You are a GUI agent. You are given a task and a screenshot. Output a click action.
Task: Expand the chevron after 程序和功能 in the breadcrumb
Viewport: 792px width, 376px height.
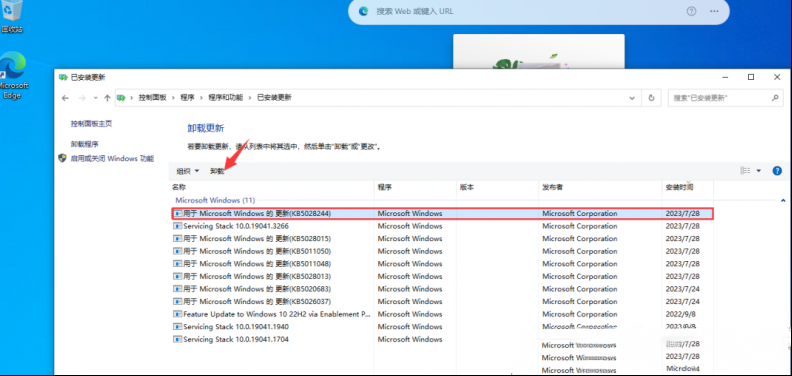point(250,98)
